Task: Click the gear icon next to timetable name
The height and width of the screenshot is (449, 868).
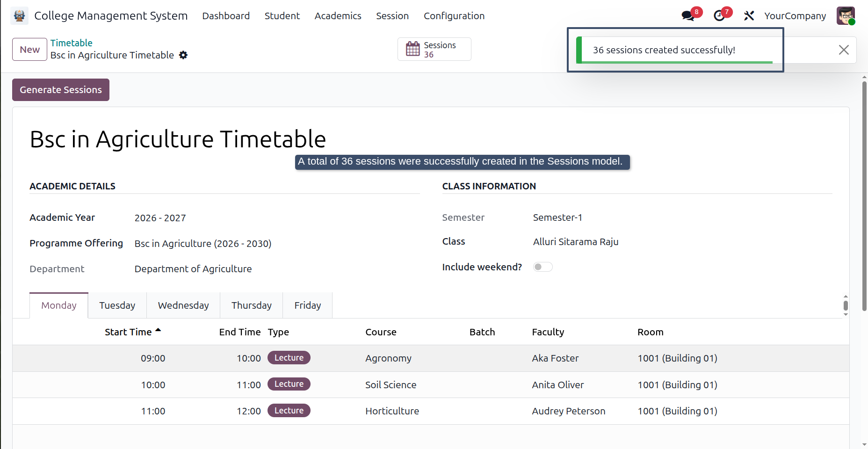Action: pyautogui.click(x=183, y=55)
